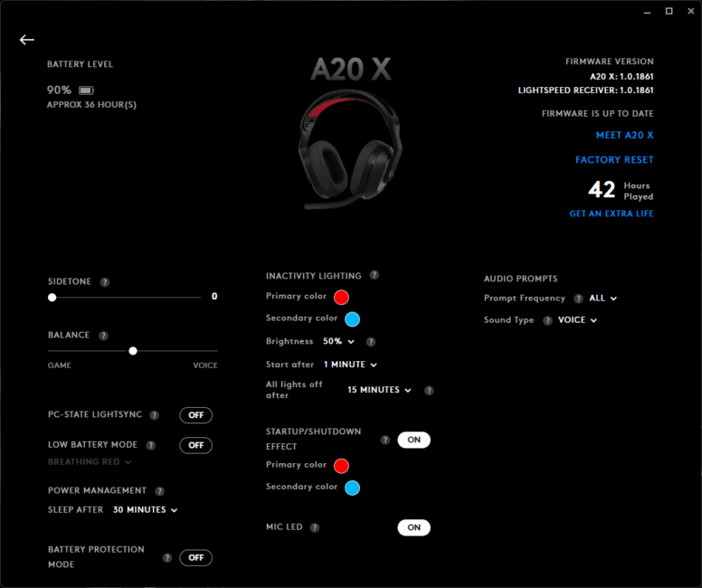702x588 pixels.
Task: Pick Startup/Shutdown primary red color
Action: (x=341, y=466)
